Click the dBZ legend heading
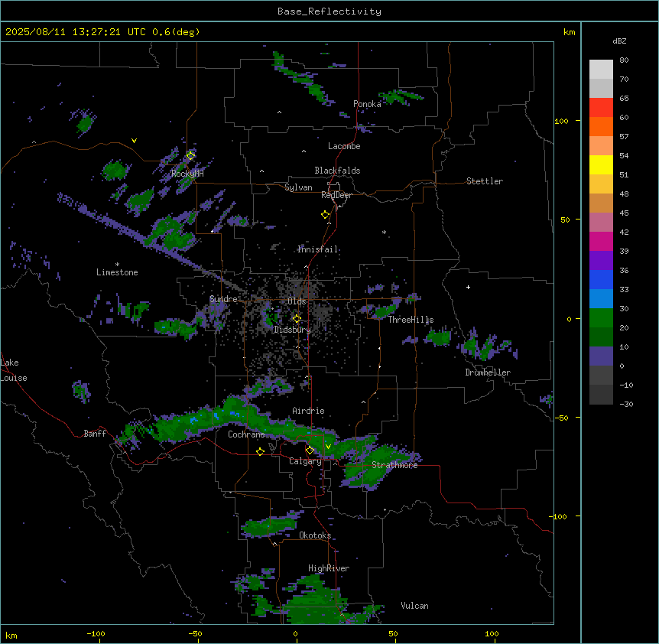The image size is (659, 644). 619,41
